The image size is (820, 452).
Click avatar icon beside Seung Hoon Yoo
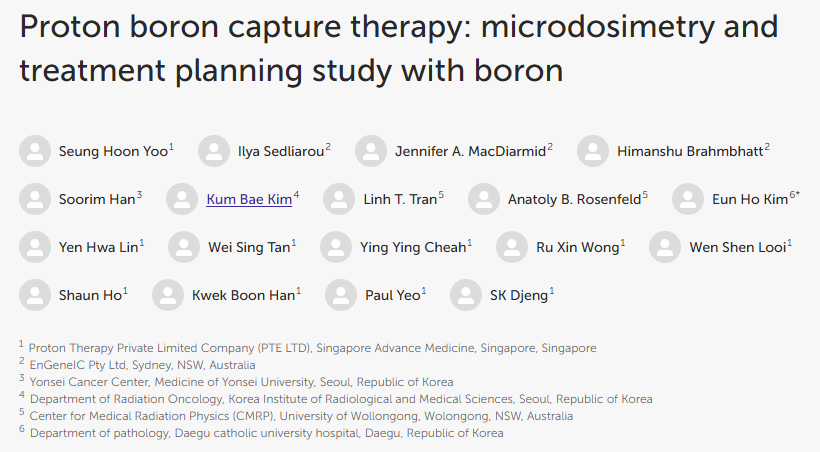tap(34, 151)
